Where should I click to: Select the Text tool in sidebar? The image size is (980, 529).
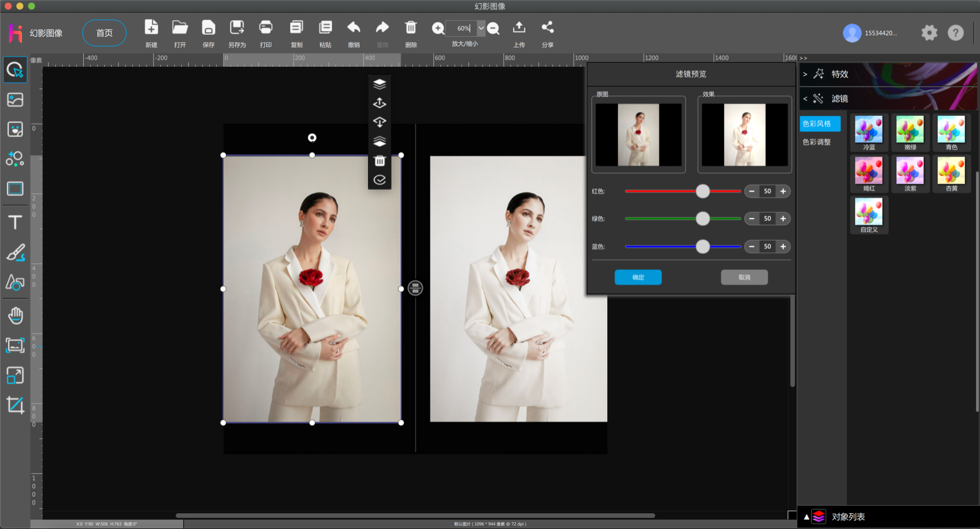point(15,222)
